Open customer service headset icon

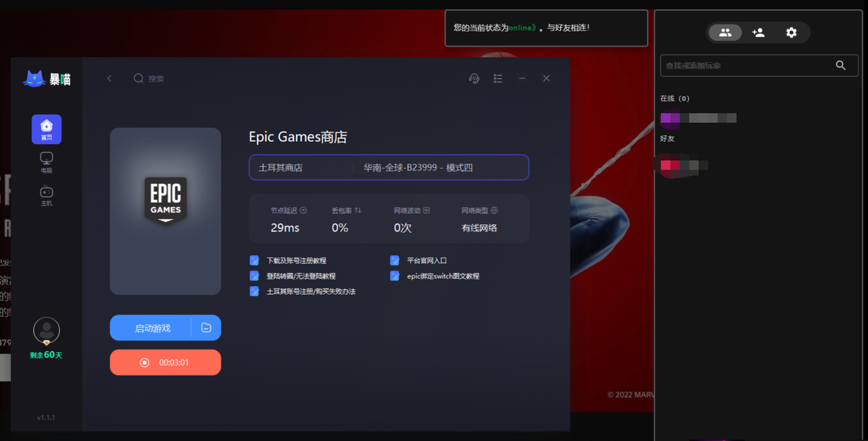click(474, 79)
